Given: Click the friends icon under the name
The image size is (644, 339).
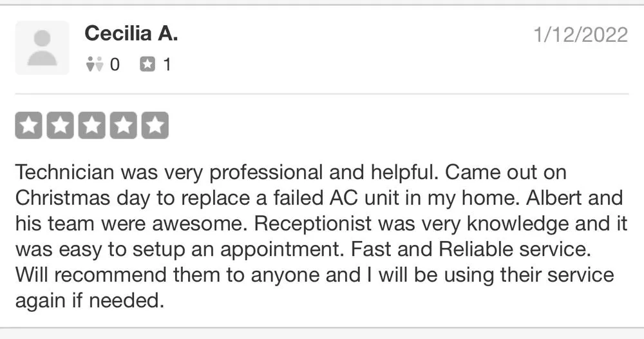Looking at the screenshot, I should (94, 64).
